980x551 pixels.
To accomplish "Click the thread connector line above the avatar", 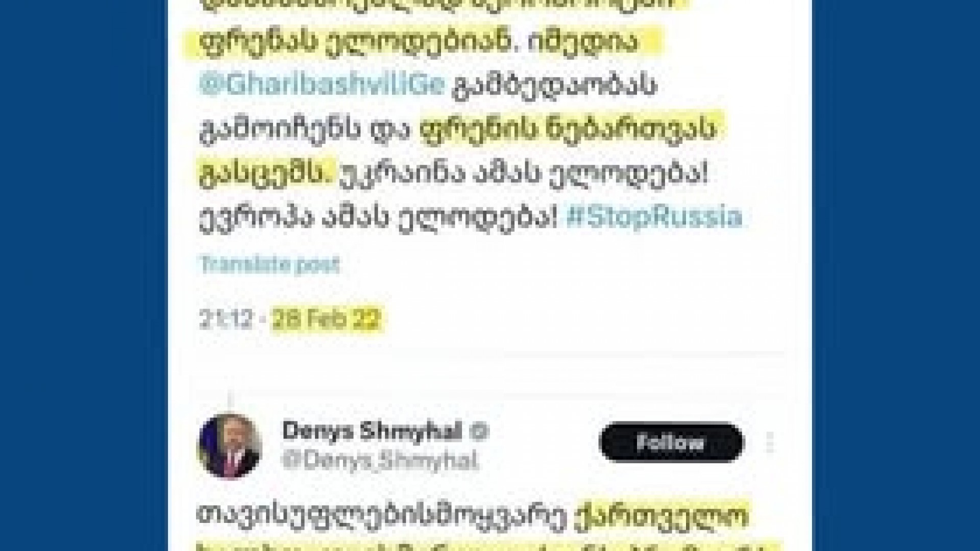I will pos(230,402).
